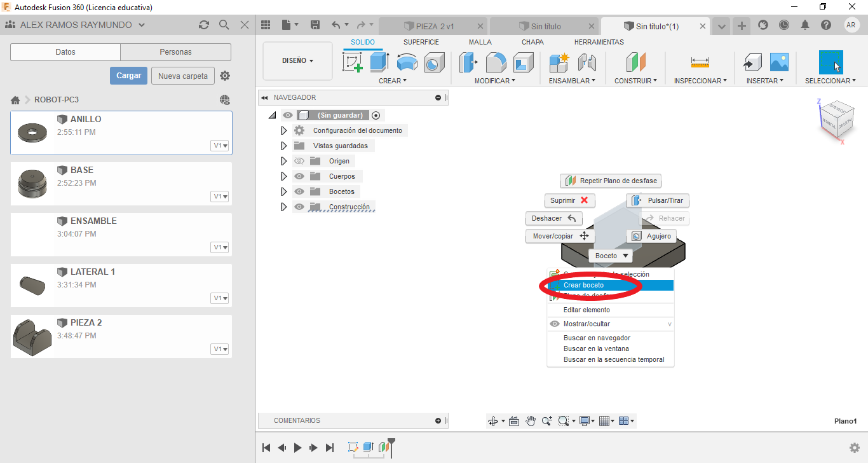Viewport: 868px width, 463px height.
Task: Activate the Select tool icon
Action: tap(831, 62)
